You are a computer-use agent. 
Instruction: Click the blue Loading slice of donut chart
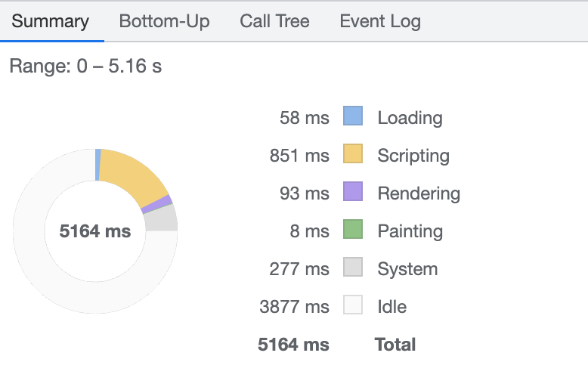pos(98,165)
